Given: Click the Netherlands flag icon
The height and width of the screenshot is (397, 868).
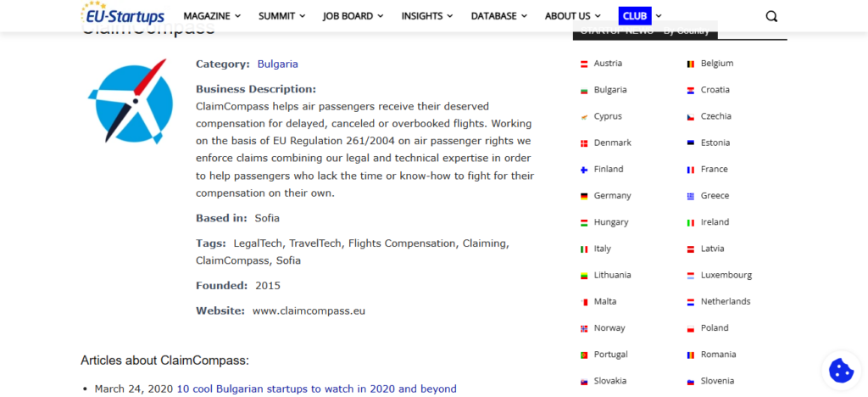Looking at the screenshot, I should pyautogui.click(x=690, y=302).
